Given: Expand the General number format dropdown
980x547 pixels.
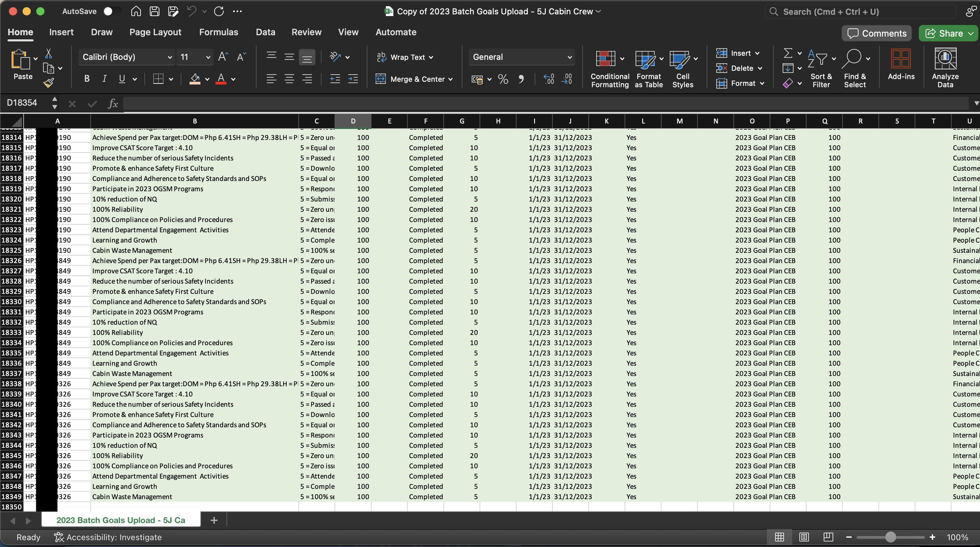Looking at the screenshot, I should 569,57.
